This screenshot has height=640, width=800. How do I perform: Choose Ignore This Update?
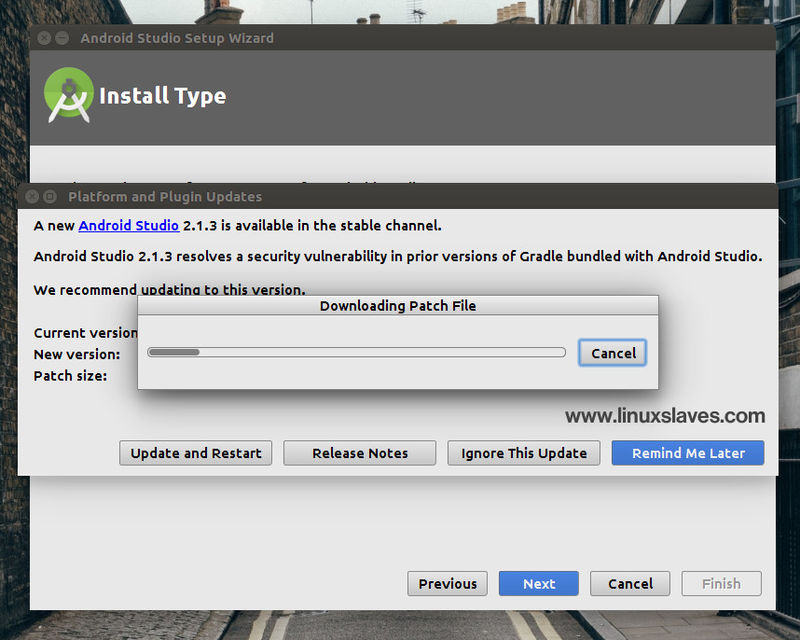(524, 453)
